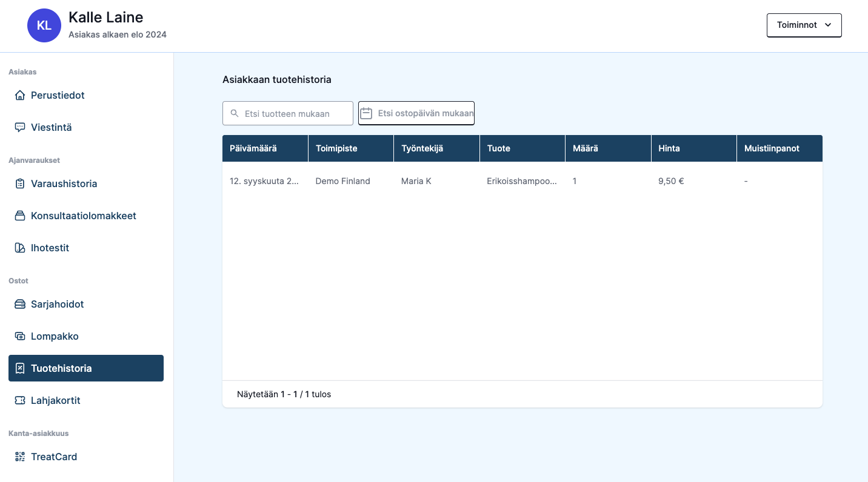The image size is (868, 482).
Task: Click the icon beside Konsultaatiolomakkeet
Action: point(20,216)
